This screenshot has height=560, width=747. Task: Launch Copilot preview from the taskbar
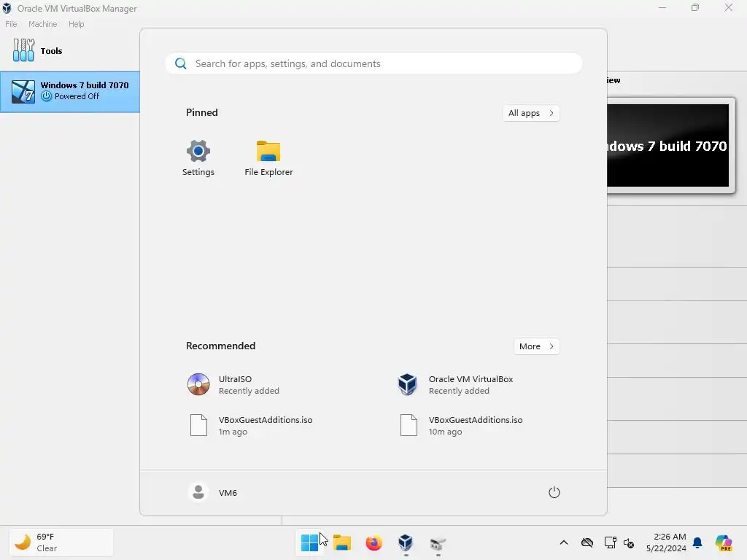coord(724,542)
